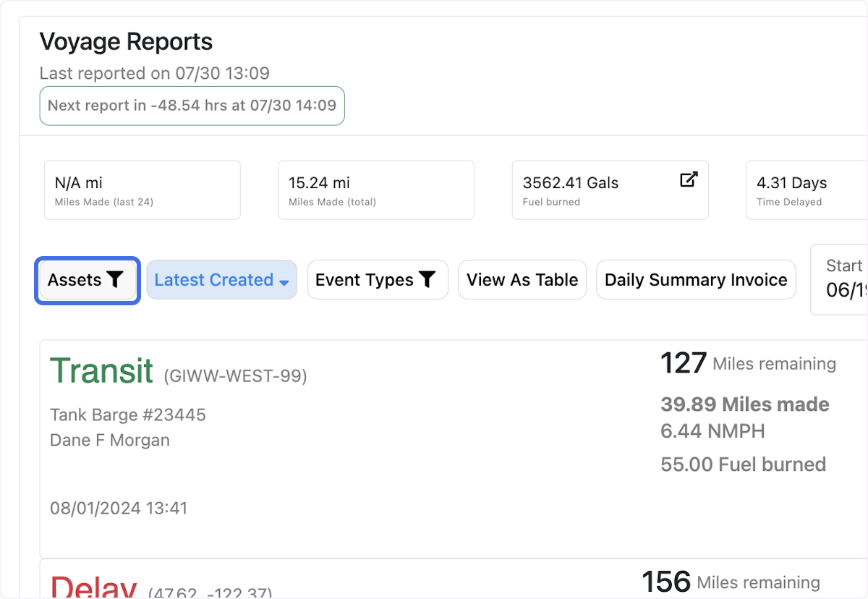Image resolution: width=868 pixels, height=599 pixels.
Task: Click the funnel icon on Assets filter
Action: [115, 280]
